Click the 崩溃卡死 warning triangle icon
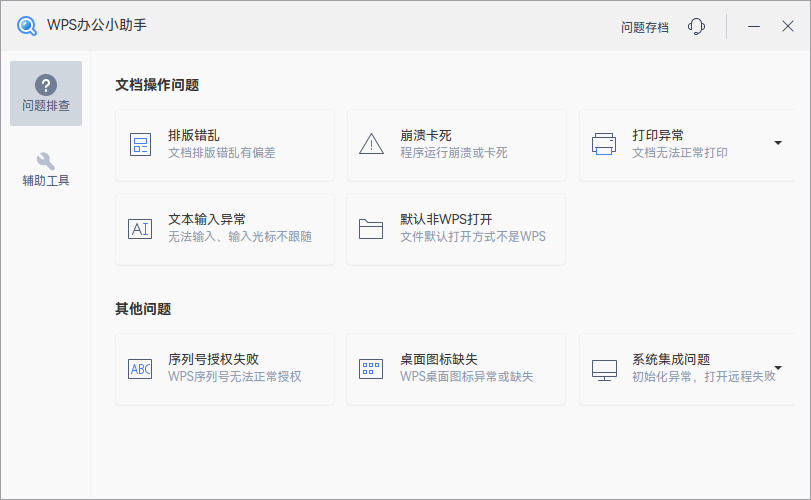Screen dimensions: 811x500 click(x=371, y=144)
